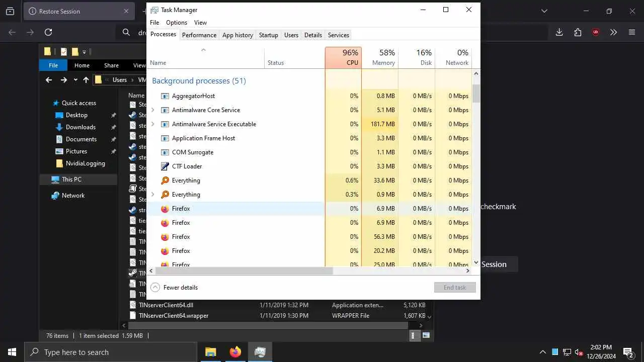
Task: Switch to the Details tab
Action: click(313, 35)
